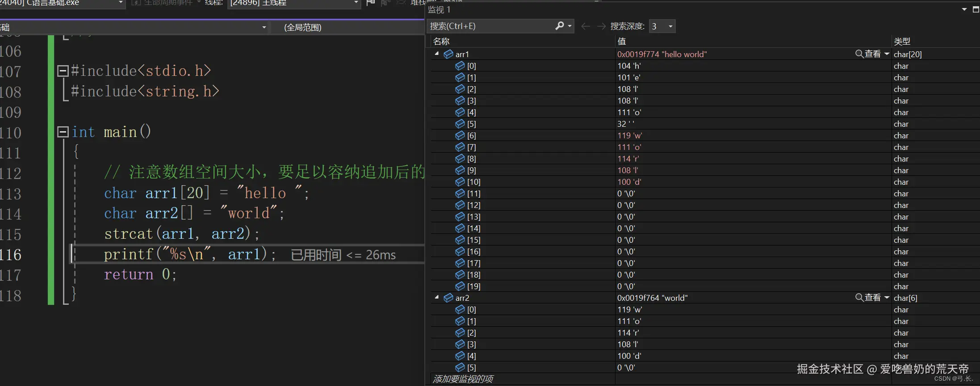The height and width of the screenshot is (386, 980).
Task: Click the printf statement on line 116
Action: (190, 254)
